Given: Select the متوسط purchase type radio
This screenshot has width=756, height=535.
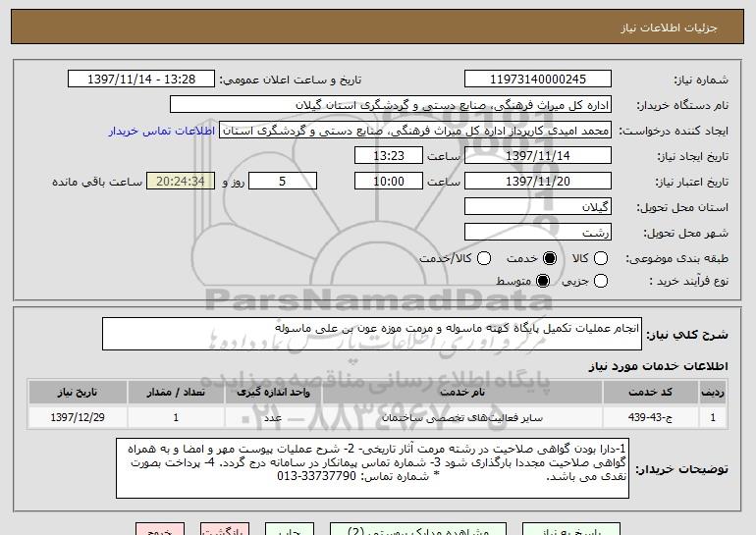Looking at the screenshot, I should [x=542, y=281].
